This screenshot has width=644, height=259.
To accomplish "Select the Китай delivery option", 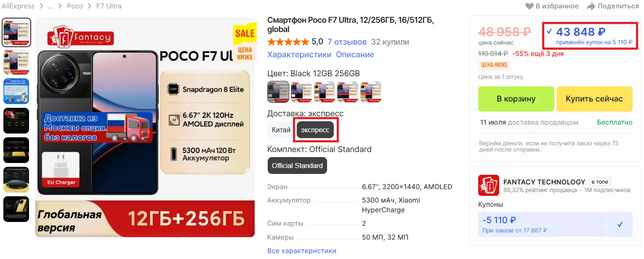I will coord(281,130).
